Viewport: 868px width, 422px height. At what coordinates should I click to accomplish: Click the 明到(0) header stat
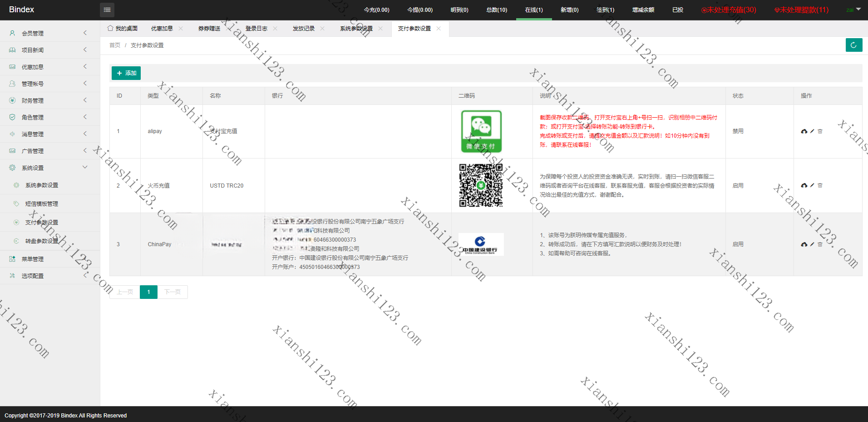click(x=459, y=10)
